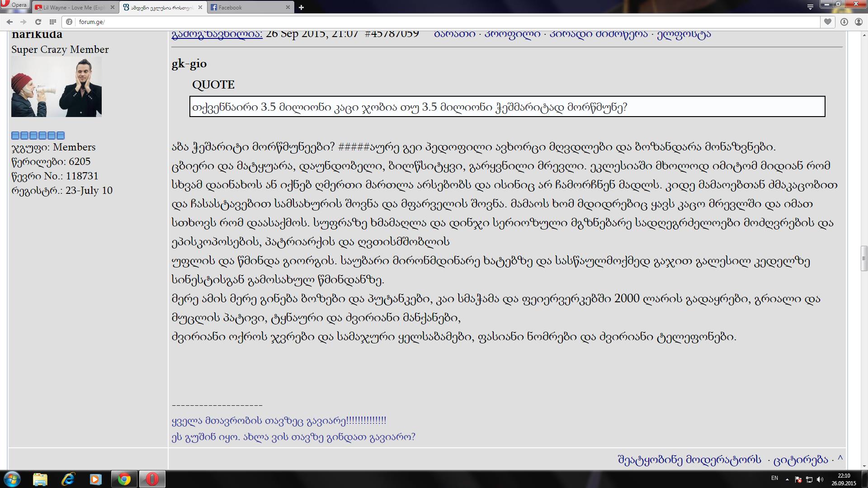Click narikuda's avatar image
868x488 pixels.
pos(57,87)
